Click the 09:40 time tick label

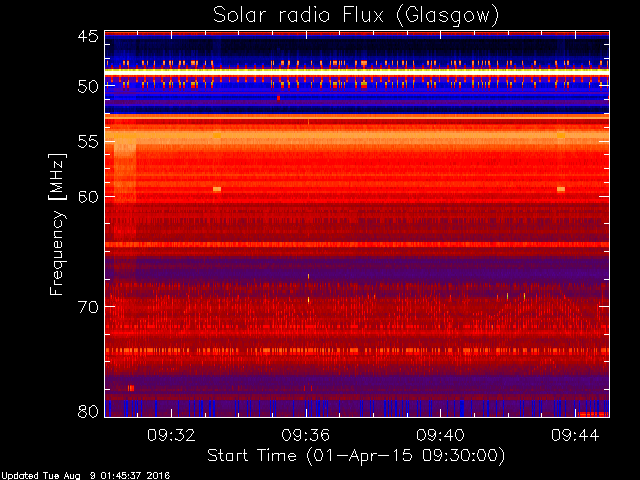coord(440,435)
